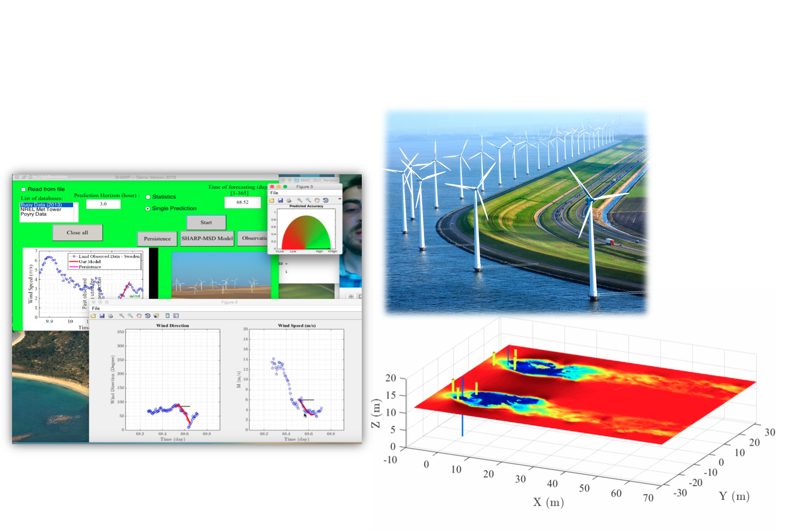786x532 pixels.
Task: Expand Figure 3 toolbar overflow chevron
Action: click(340, 198)
